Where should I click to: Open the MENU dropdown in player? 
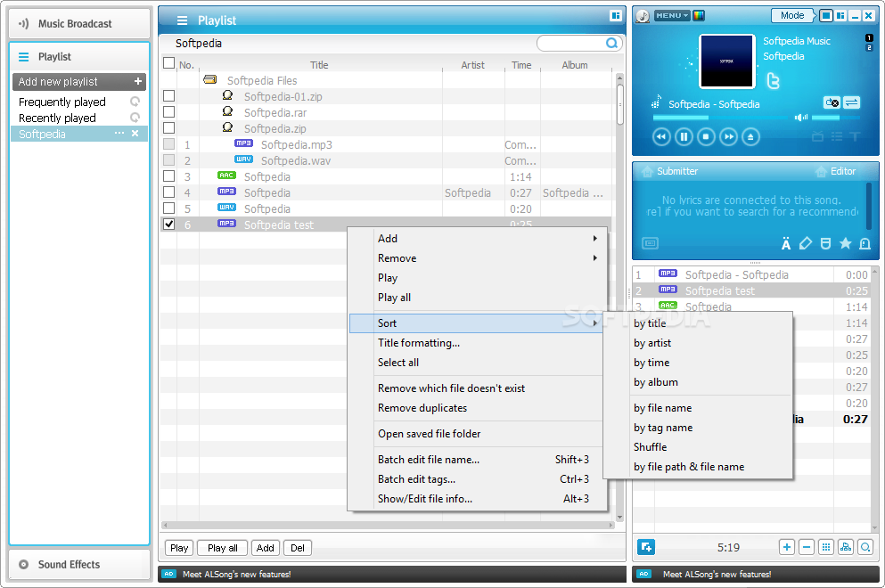[672, 16]
